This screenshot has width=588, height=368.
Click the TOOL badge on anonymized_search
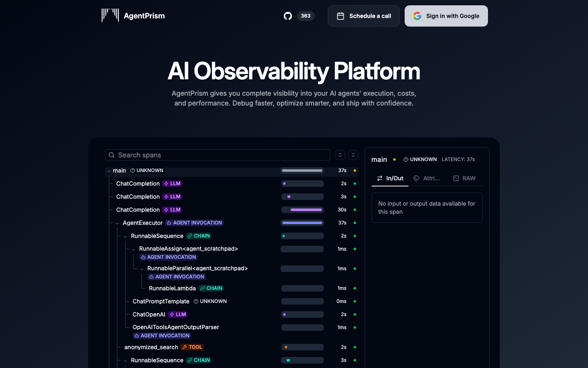tap(192, 347)
